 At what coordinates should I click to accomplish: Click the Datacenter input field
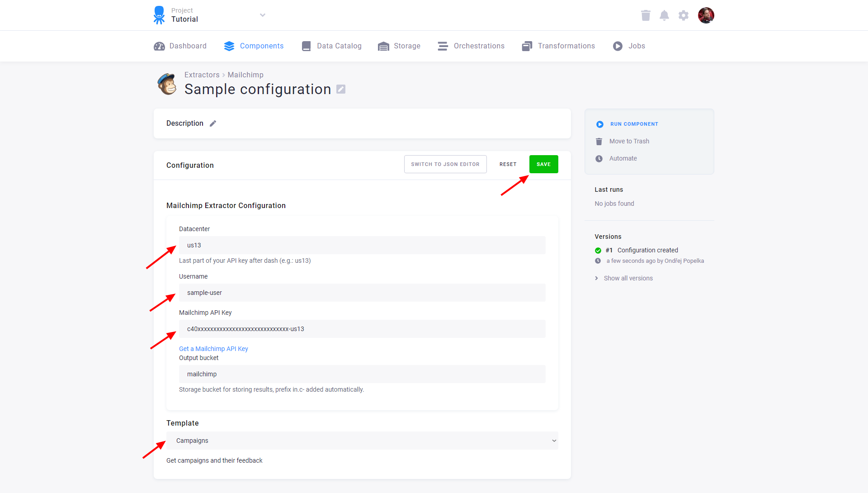362,245
